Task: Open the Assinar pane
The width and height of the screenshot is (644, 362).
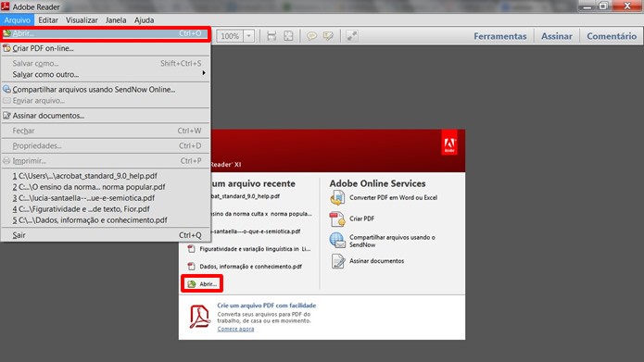Action: [x=557, y=36]
